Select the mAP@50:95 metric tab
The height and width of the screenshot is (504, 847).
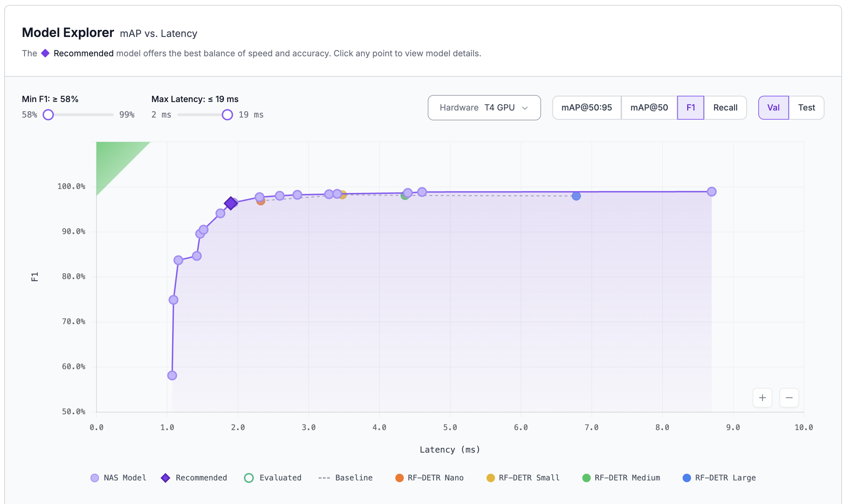(587, 107)
